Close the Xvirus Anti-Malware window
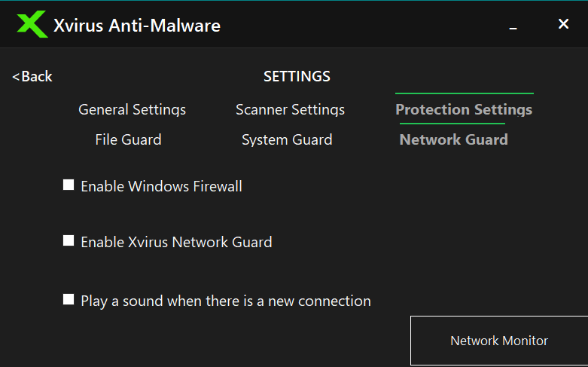This screenshot has height=367, width=588. 563,24
